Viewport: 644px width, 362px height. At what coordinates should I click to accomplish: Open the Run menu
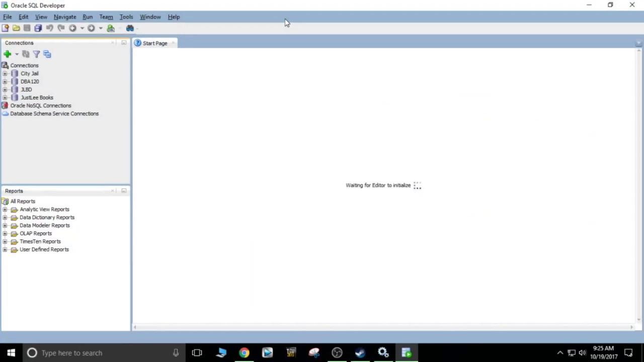(88, 17)
